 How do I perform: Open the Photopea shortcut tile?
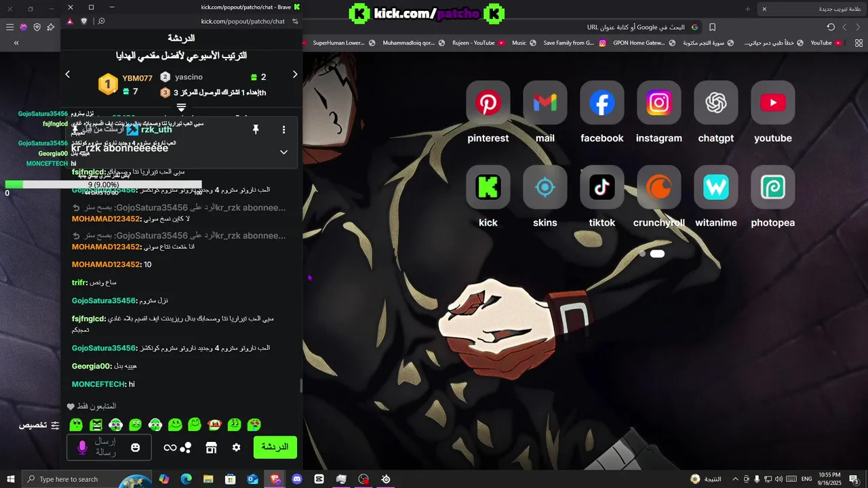click(x=773, y=187)
